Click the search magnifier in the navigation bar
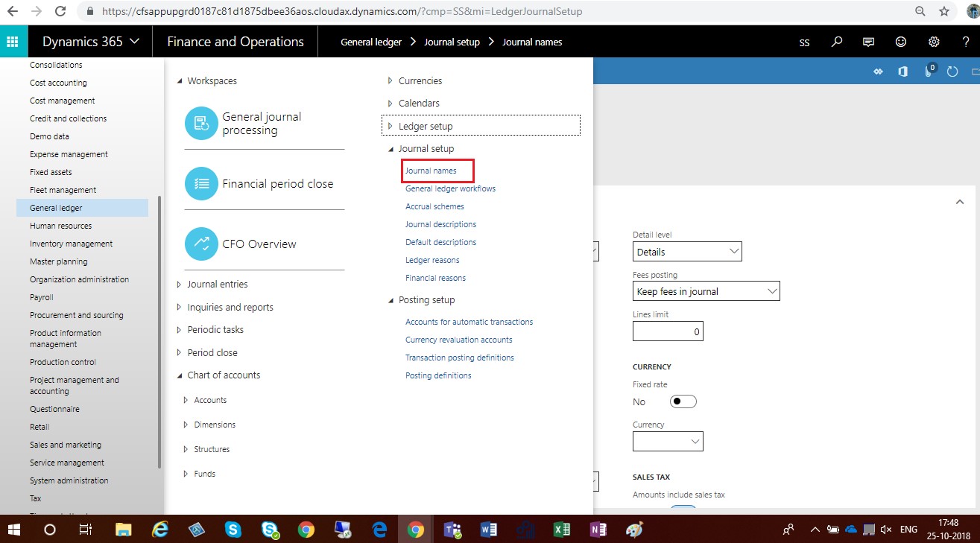980x543 pixels. pos(837,42)
